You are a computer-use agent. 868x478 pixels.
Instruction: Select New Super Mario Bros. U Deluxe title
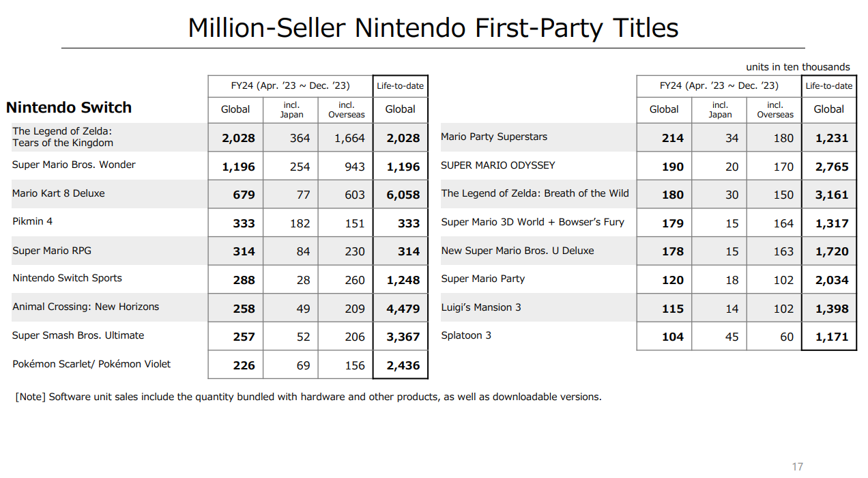click(517, 251)
